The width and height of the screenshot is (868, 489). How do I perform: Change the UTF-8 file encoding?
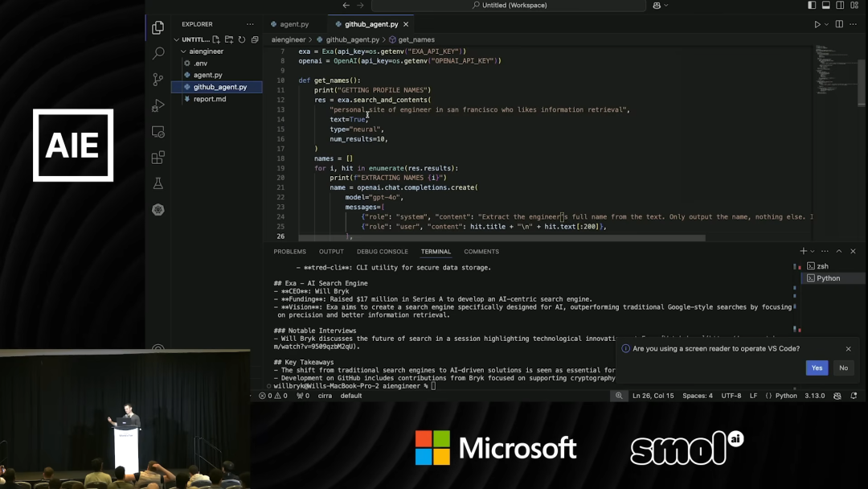point(731,396)
